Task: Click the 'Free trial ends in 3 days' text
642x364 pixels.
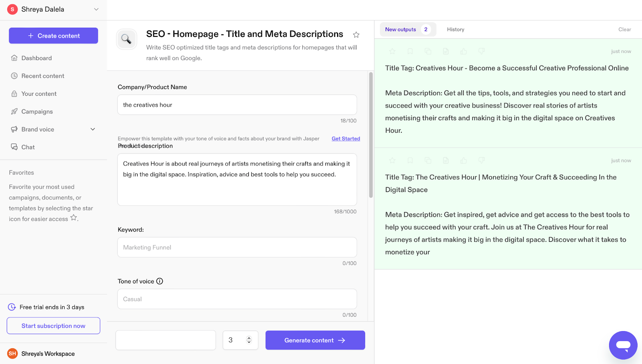Action: pyautogui.click(x=52, y=307)
